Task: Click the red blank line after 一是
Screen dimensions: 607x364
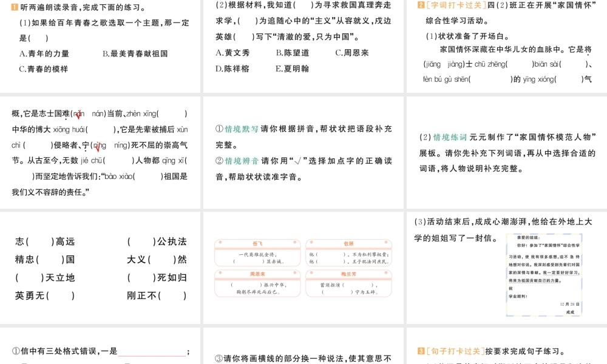Action: pyautogui.click(x=152, y=355)
